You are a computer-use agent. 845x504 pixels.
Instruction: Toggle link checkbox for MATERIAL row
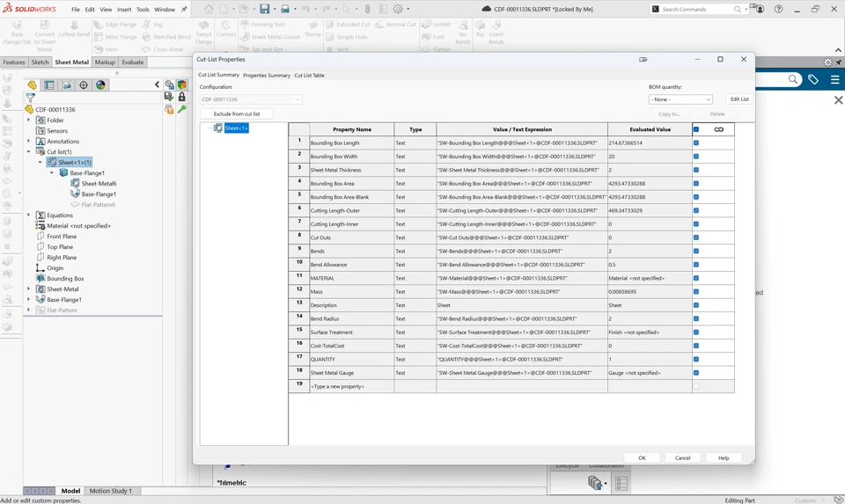[x=696, y=278]
